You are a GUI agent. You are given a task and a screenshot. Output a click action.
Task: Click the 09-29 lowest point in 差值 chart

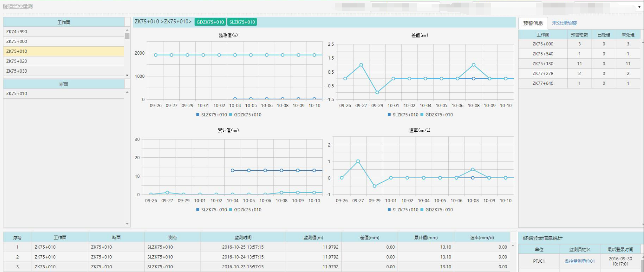(x=377, y=92)
